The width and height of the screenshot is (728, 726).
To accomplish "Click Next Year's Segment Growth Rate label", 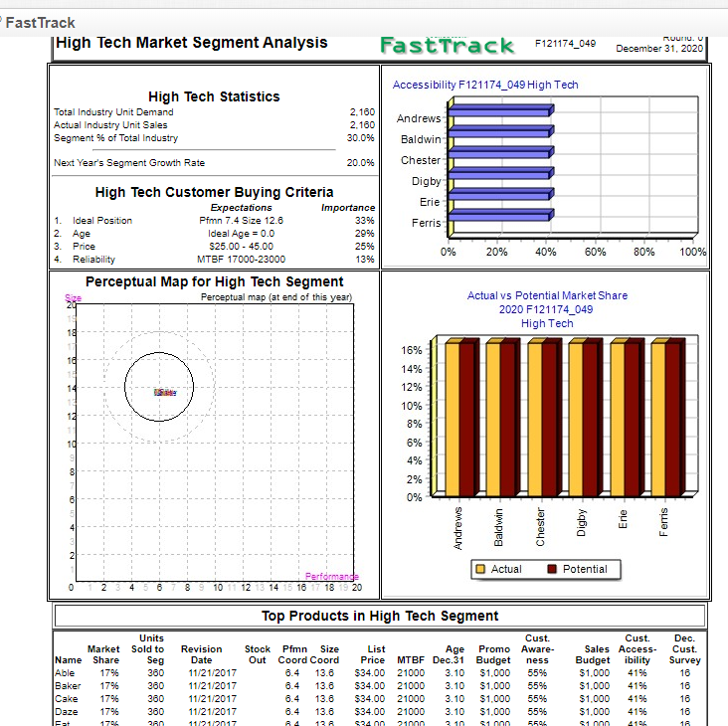I will coord(129,163).
